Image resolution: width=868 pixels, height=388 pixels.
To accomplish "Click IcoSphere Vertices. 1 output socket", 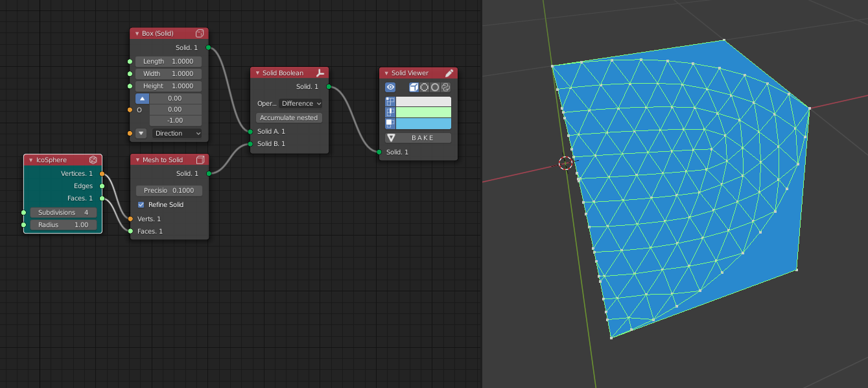I will [x=102, y=173].
